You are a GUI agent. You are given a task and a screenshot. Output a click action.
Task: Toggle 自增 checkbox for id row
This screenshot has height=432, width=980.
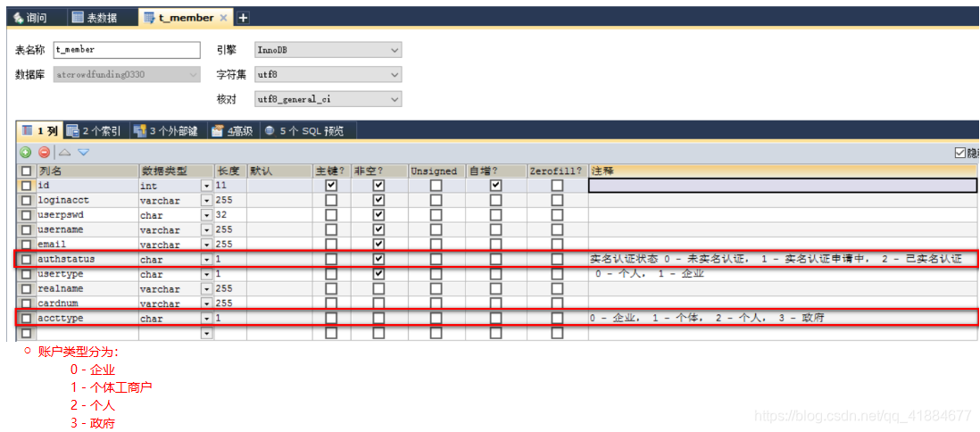[495, 186]
